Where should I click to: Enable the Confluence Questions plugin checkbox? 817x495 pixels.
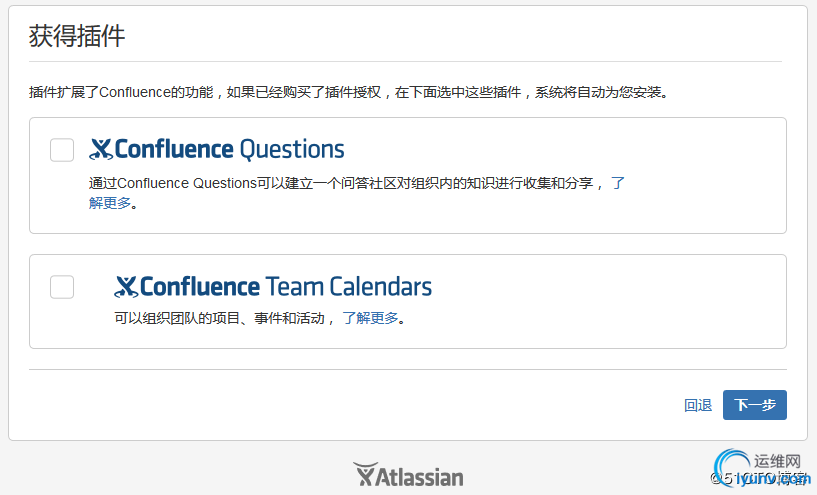click(x=62, y=150)
